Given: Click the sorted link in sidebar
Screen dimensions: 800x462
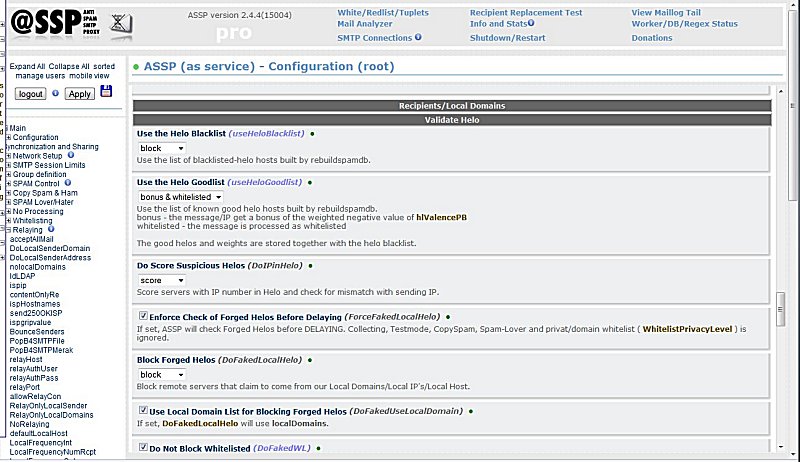Looking at the screenshot, I should (104, 66).
